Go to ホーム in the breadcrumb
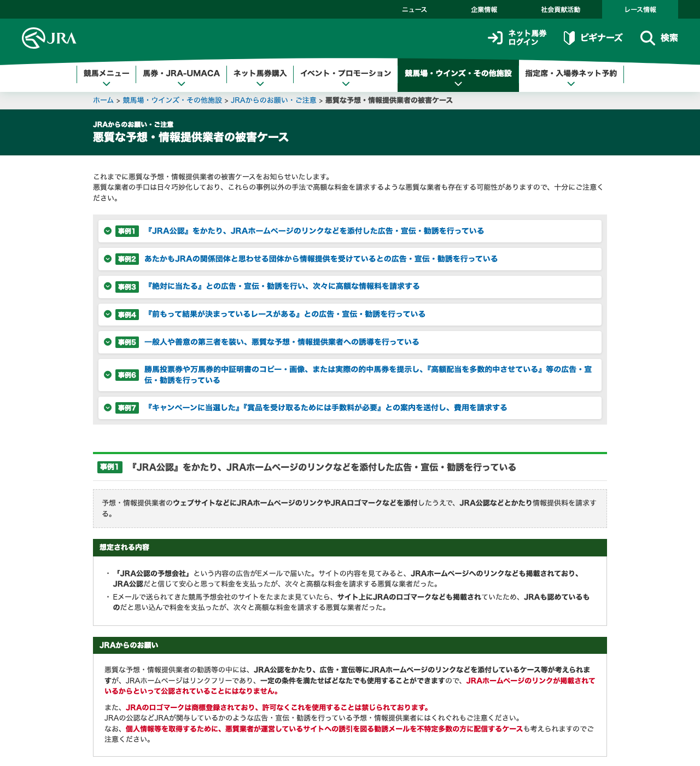Image resolution: width=700 pixels, height=766 pixels. (103, 100)
